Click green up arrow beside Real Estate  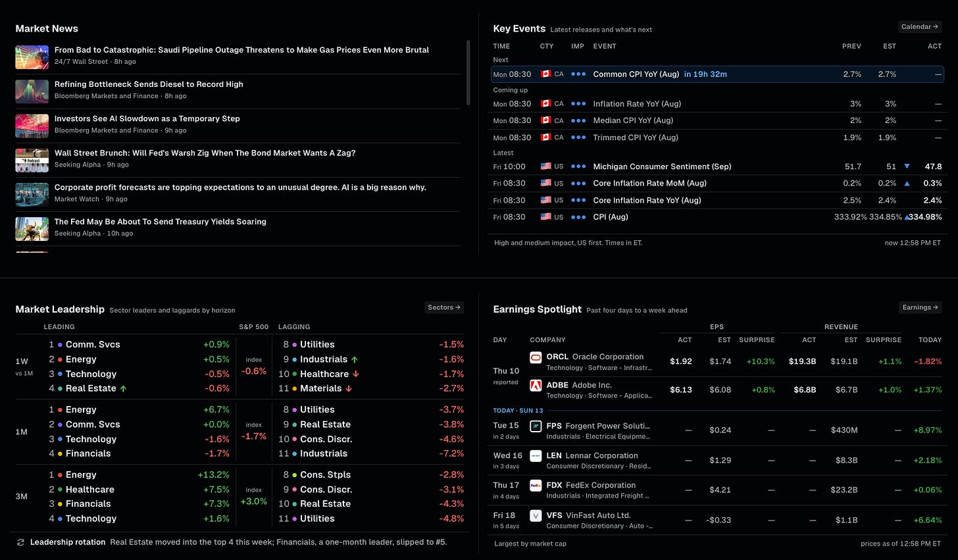[123, 389]
